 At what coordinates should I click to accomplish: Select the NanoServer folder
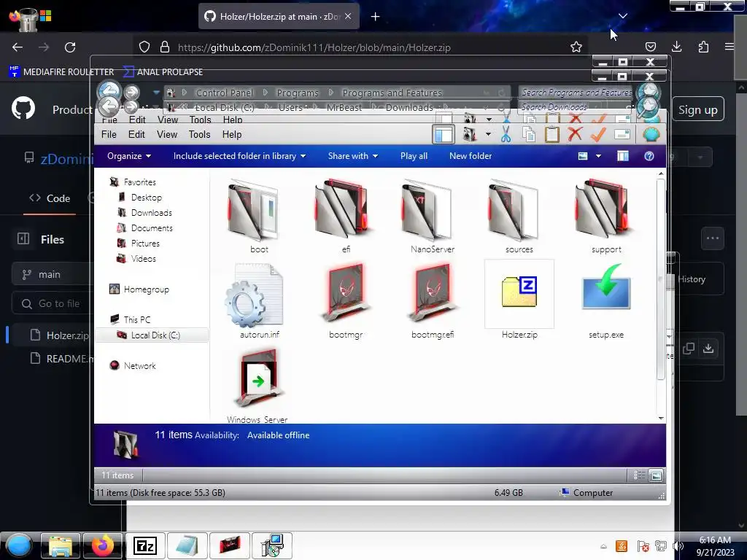pos(432,217)
